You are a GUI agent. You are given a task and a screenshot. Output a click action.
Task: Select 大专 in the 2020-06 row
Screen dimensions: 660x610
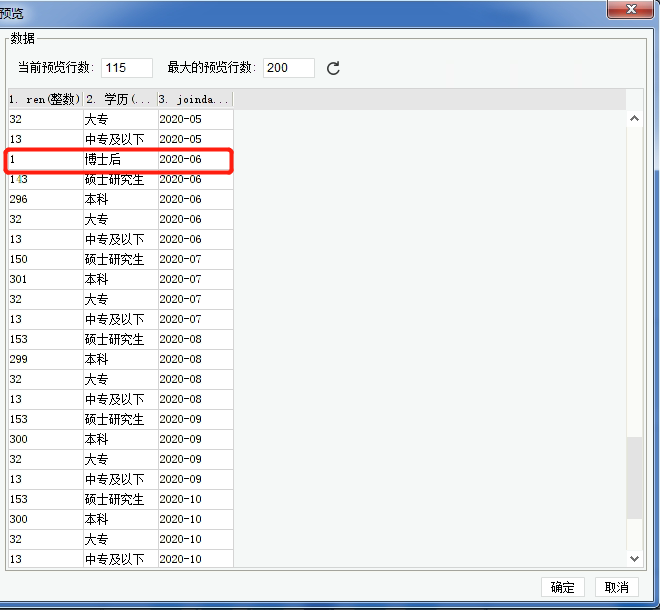(121, 219)
